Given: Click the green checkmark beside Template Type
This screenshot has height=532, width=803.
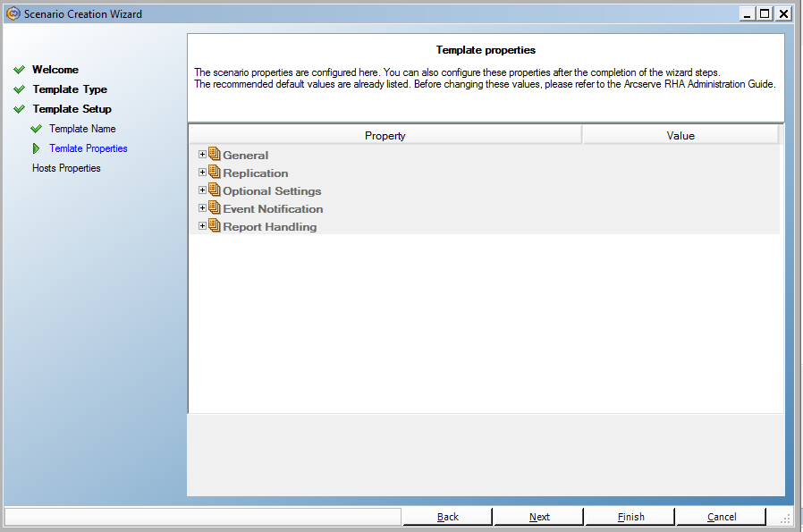Looking at the screenshot, I should tap(20, 89).
